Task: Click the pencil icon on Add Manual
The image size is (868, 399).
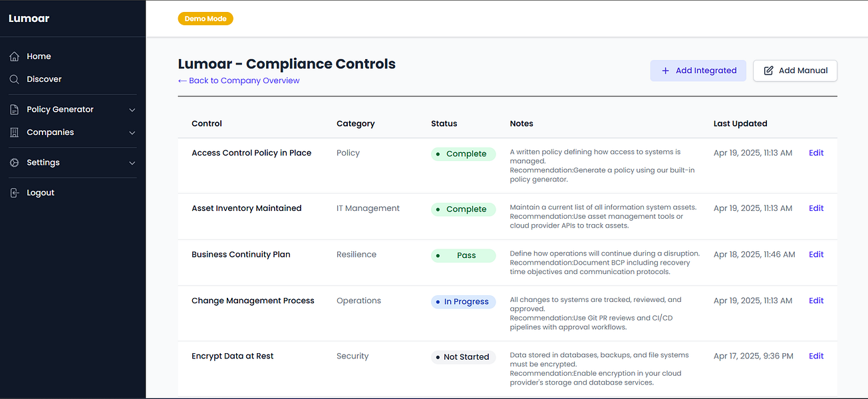Action: 768,70
